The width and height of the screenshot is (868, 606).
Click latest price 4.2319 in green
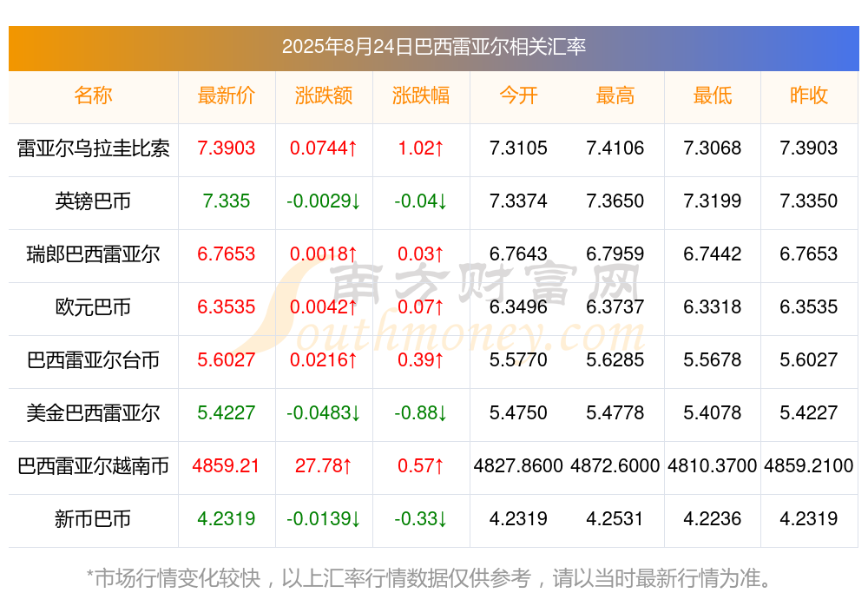[x=226, y=519]
